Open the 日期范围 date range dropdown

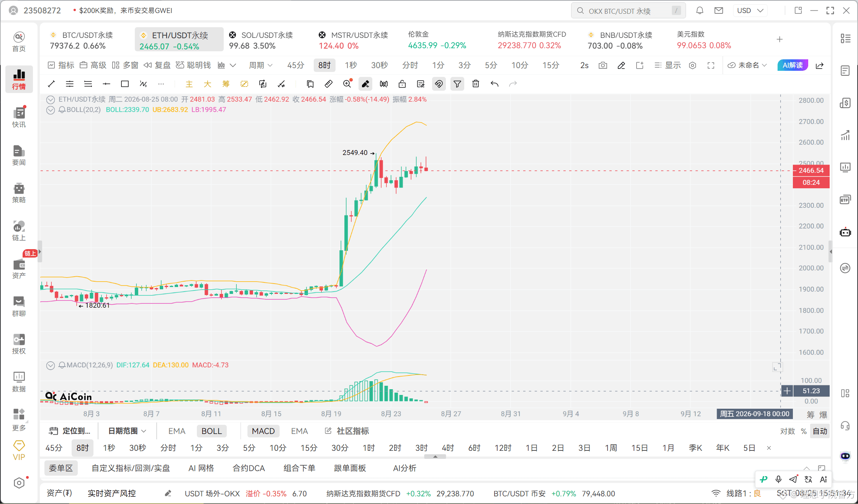(127, 431)
